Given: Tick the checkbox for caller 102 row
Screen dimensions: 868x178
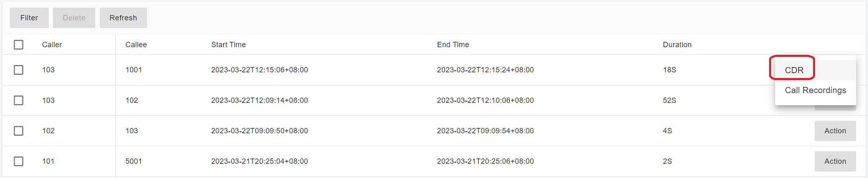Looking at the screenshot, I should [19, 131].
